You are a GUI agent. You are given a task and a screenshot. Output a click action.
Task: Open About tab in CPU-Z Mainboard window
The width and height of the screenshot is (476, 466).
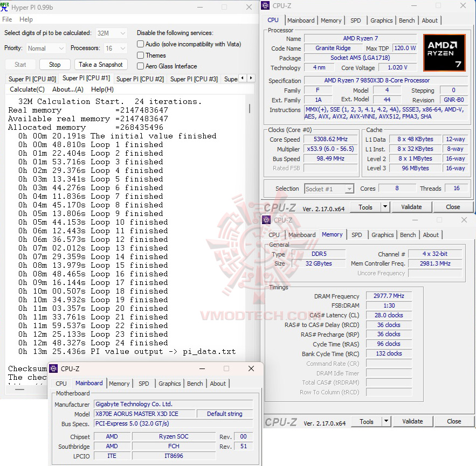pos(218,384)
